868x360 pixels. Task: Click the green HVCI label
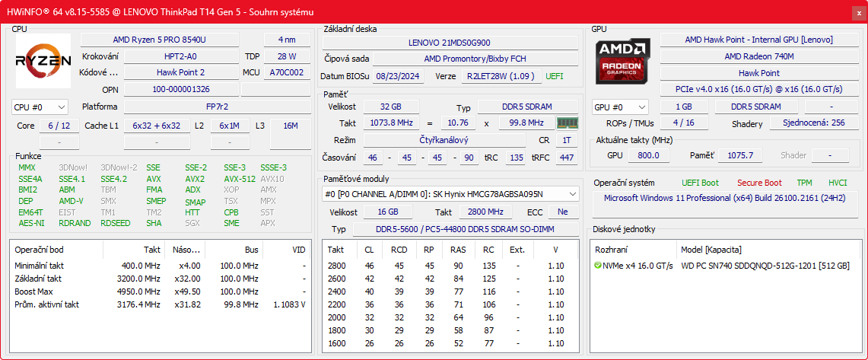coord(838,183)
